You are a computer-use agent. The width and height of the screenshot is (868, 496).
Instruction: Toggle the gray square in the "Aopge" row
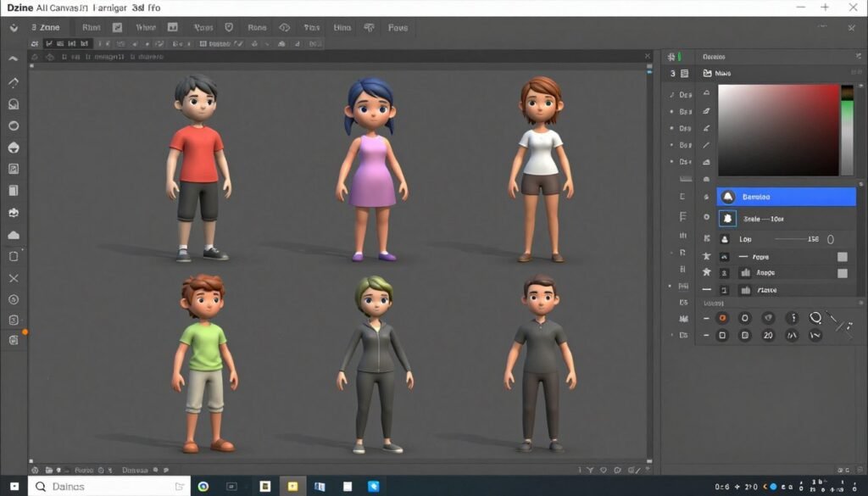click(x=842, y=273)
